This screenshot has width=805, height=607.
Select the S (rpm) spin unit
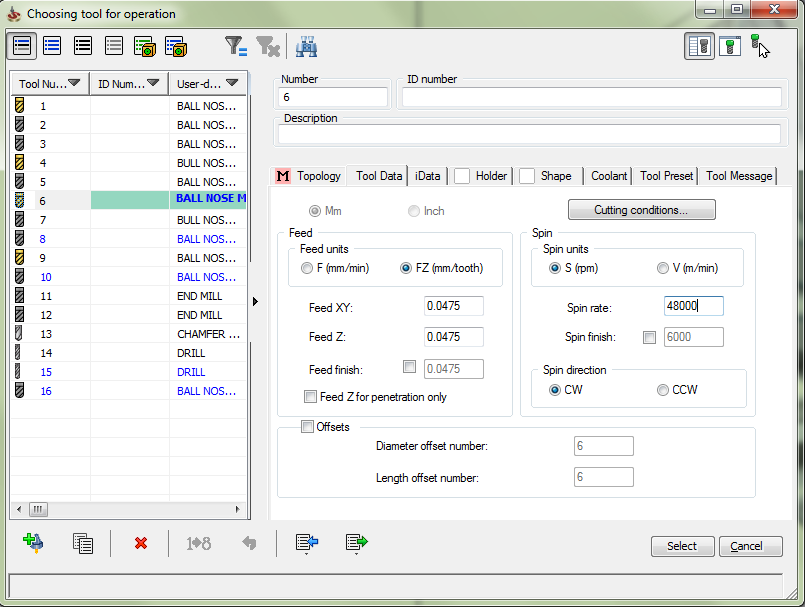click(554, 268)
